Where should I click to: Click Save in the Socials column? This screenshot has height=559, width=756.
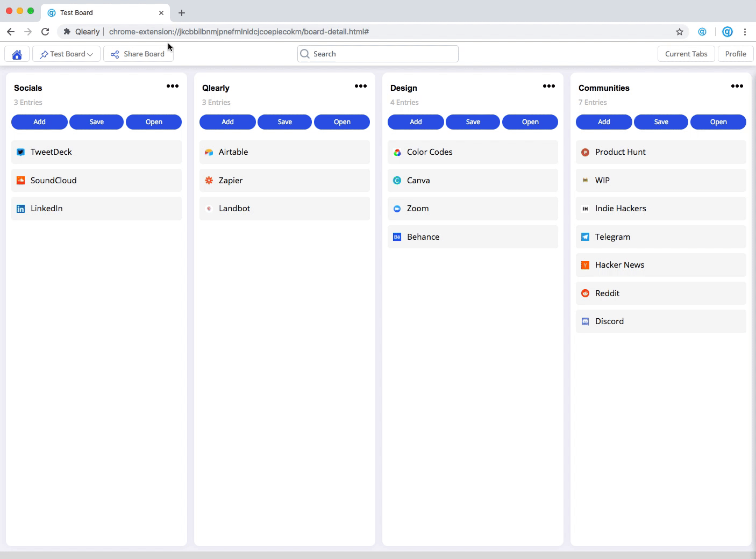click(x=97, y=122)
